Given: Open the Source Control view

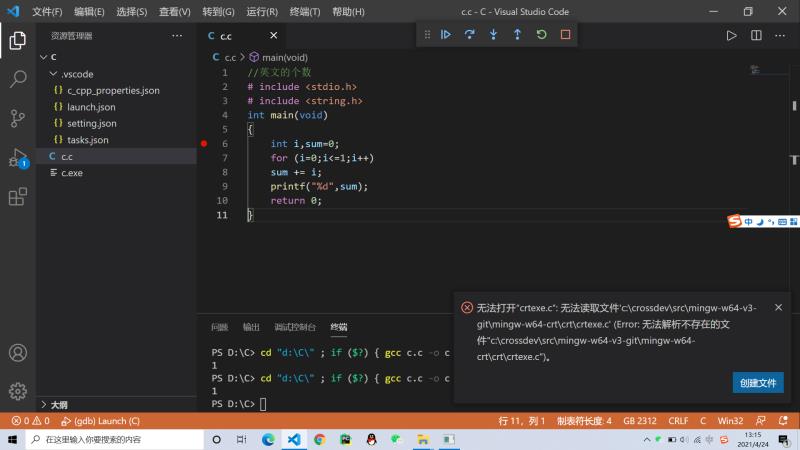Looking at the screenshot, I should click(17, 118).
